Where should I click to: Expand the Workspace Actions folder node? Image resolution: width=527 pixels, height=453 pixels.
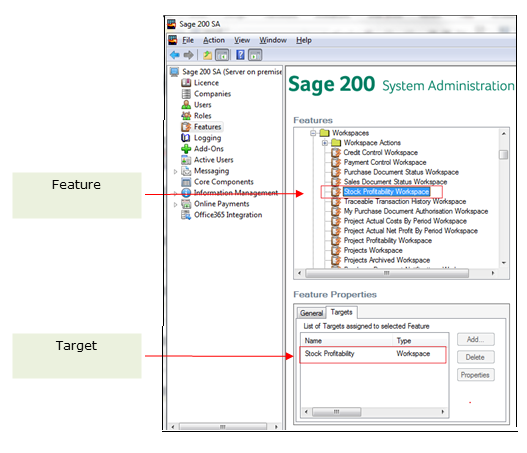coord(325,143)
